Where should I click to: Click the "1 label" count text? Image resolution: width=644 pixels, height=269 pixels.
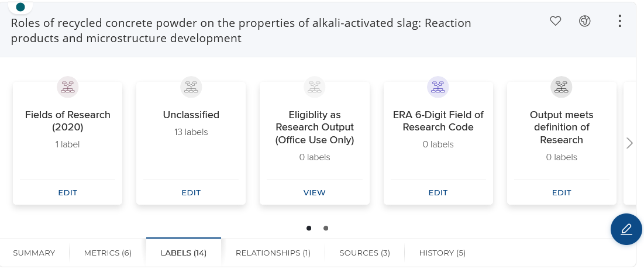pyautogui.click(x=68, y=144)
